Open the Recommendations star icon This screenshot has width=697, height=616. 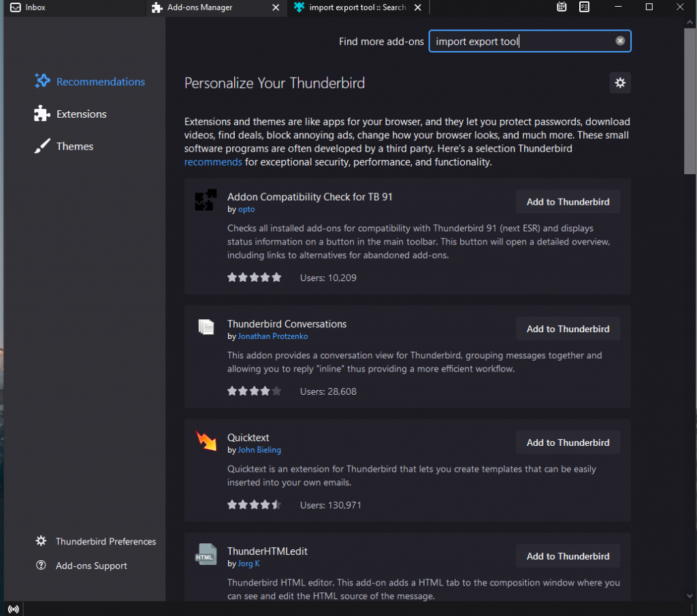[42, 81]
